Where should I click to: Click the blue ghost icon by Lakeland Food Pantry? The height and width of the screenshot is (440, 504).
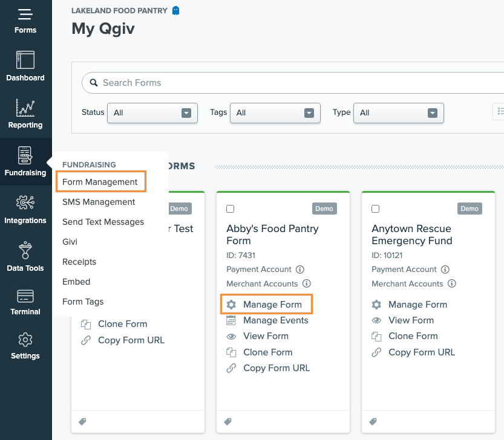tap(175, 11)
